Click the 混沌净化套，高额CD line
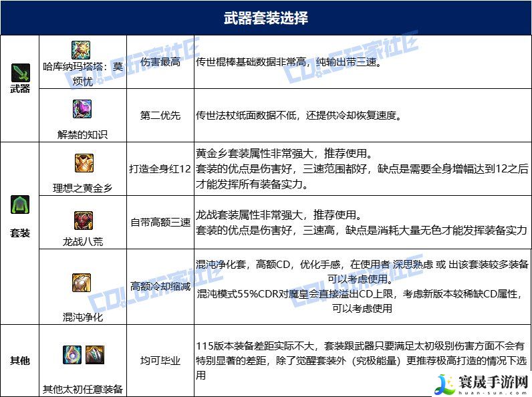The height and width of the screenshot is (397, 532). click(362, 264)
